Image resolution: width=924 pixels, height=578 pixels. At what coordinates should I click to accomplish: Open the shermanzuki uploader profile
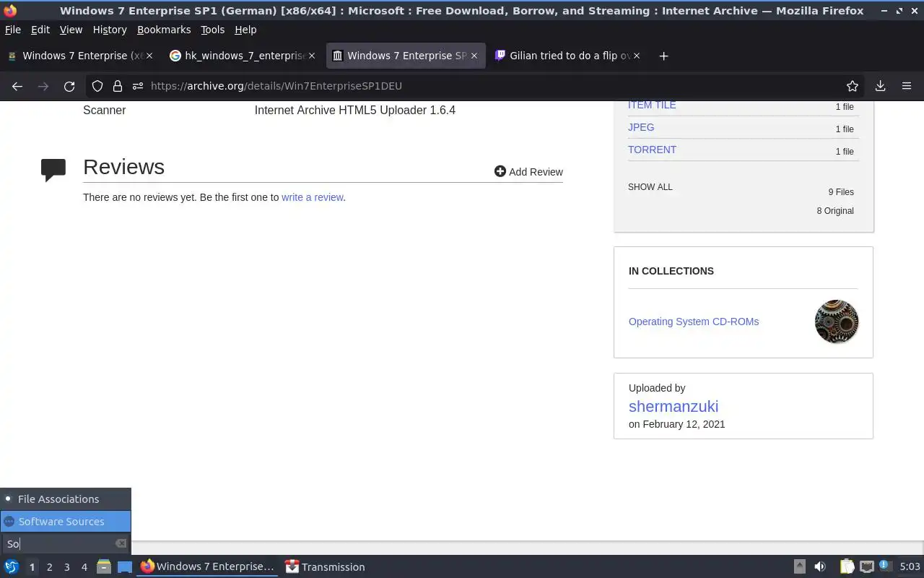(x=674, y=406)
